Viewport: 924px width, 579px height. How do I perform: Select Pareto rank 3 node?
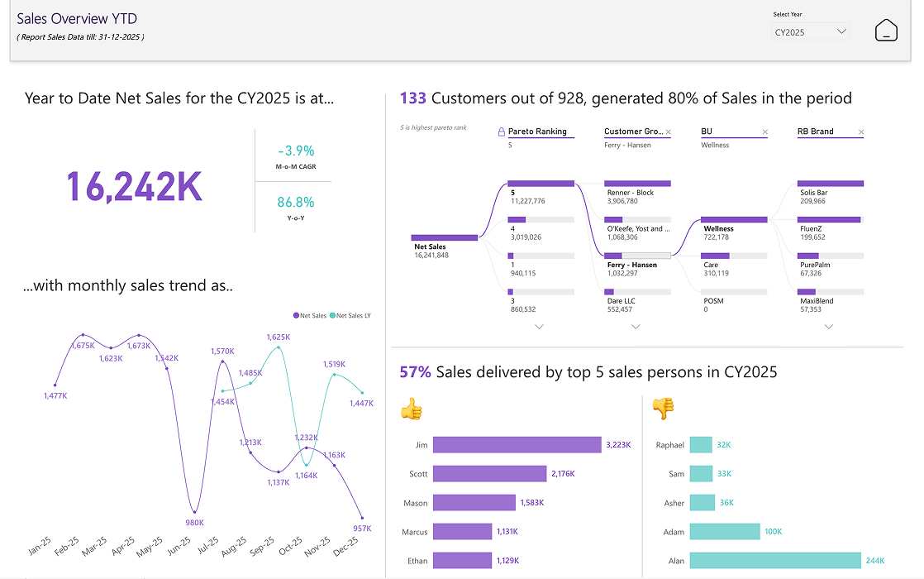click(541, 292)
